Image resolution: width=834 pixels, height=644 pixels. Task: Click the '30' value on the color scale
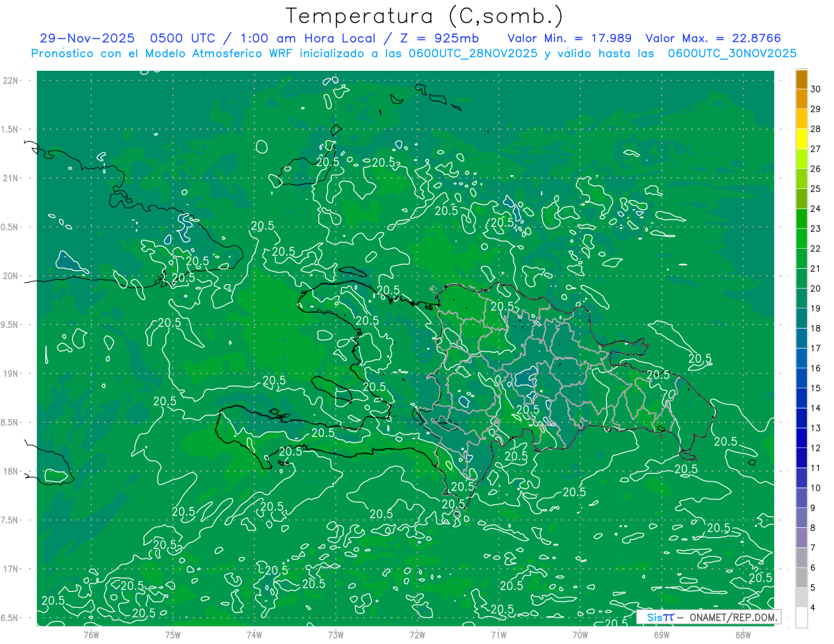(816, 89)
